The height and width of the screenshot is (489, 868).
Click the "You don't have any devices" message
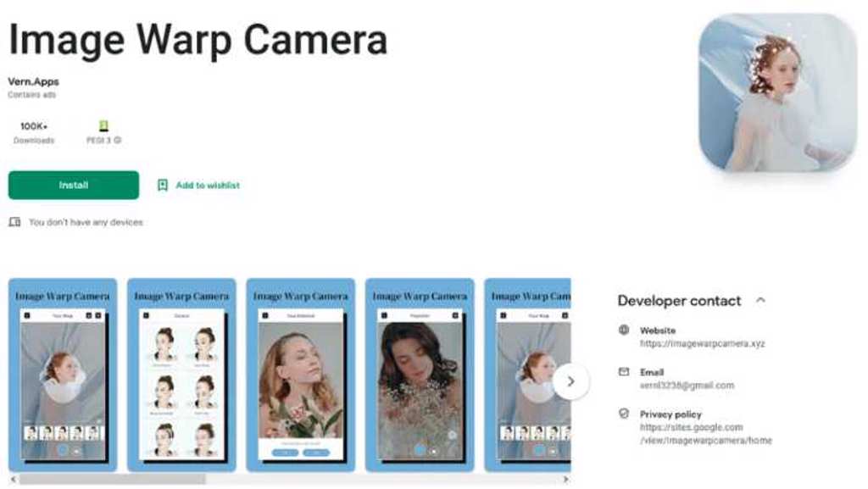[x=86, y=222]
